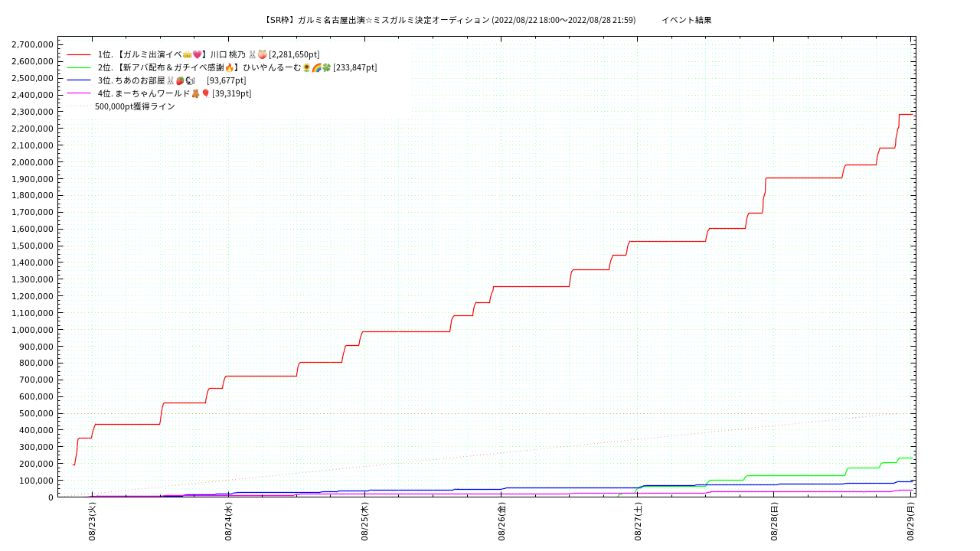
Task: Click the 2,700,000 label on the y-axis
Action: tap(32, 44)
